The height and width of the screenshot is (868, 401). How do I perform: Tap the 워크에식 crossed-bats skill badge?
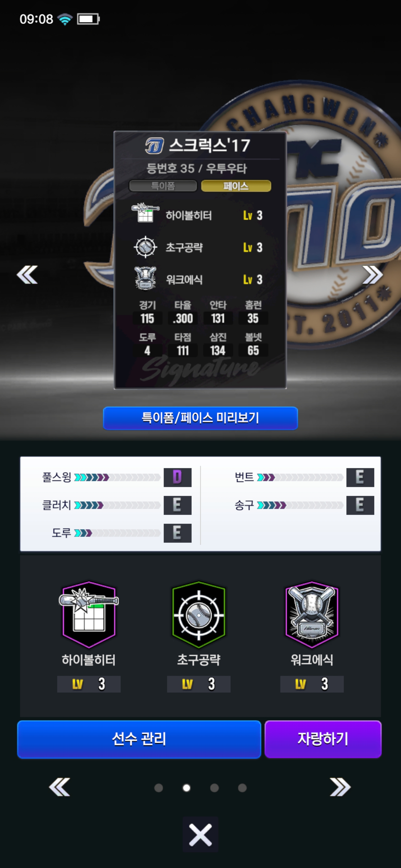point(312,614)
